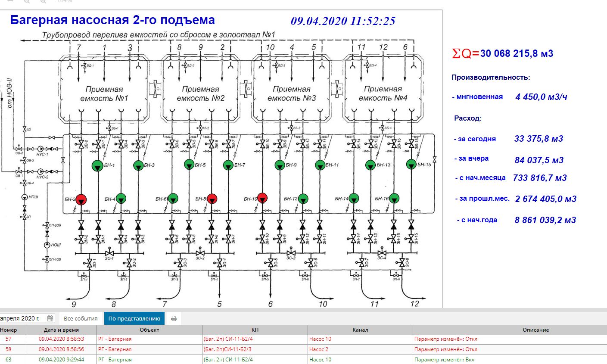Click the red pump indicator БН-2
This screenshot has width=607, height=364.
click(x=81, y=199)
